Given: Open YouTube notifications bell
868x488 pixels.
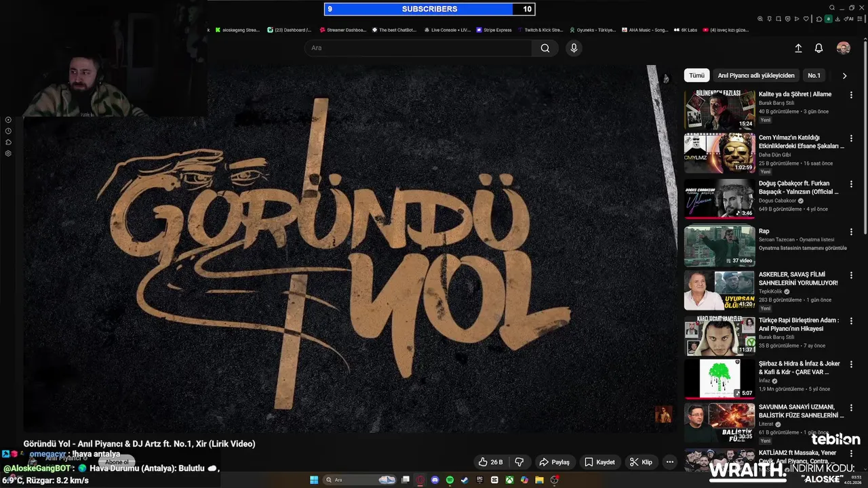Looking at the screenshot, I should pos(818,48).
